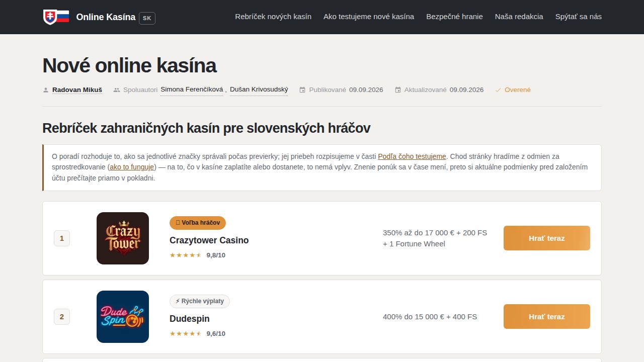
Task: Open Dudespin casino title
Action: pos(190,319)
